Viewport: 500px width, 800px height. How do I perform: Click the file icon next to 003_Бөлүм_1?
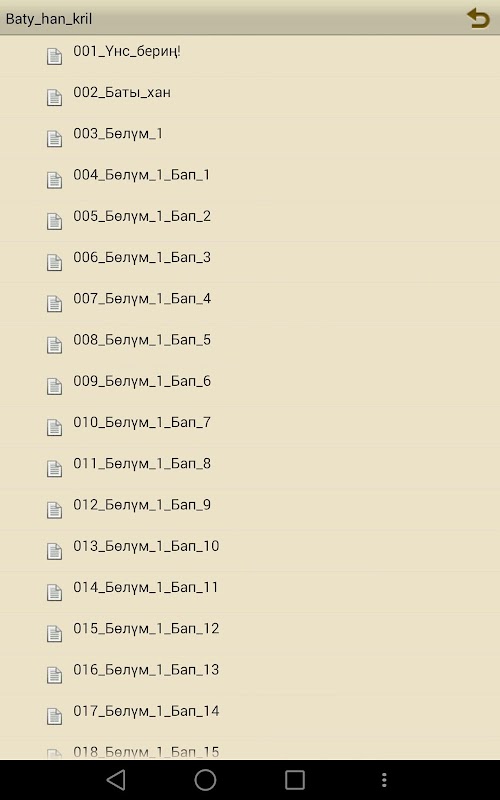point(55,139)
